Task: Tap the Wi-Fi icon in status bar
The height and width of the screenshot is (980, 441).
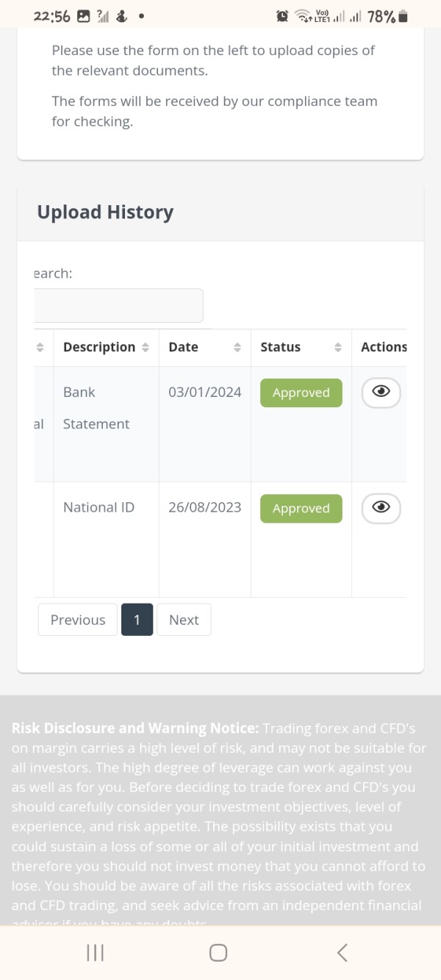Action: (x=302, y=16)
